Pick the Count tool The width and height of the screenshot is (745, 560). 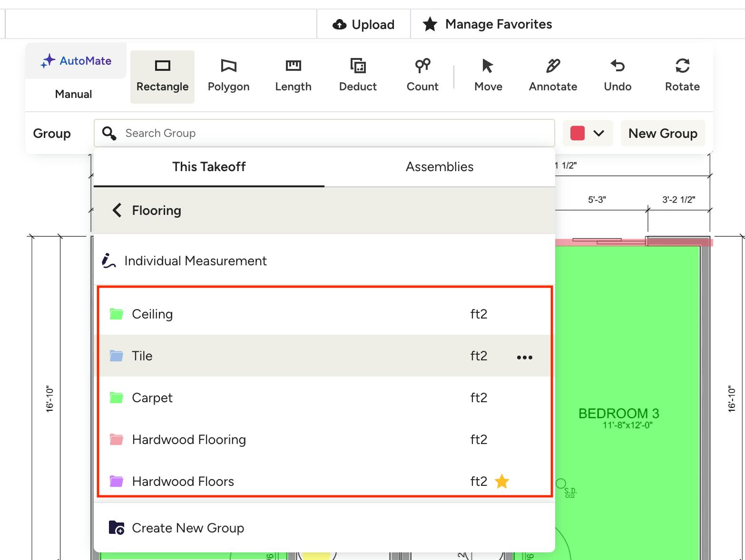[x=422, y=77]
